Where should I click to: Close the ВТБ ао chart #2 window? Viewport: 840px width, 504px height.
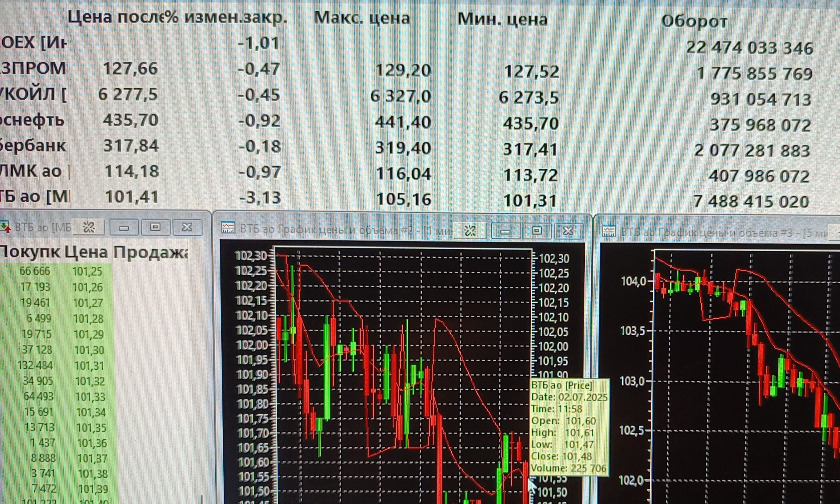[x=568, y=231]
